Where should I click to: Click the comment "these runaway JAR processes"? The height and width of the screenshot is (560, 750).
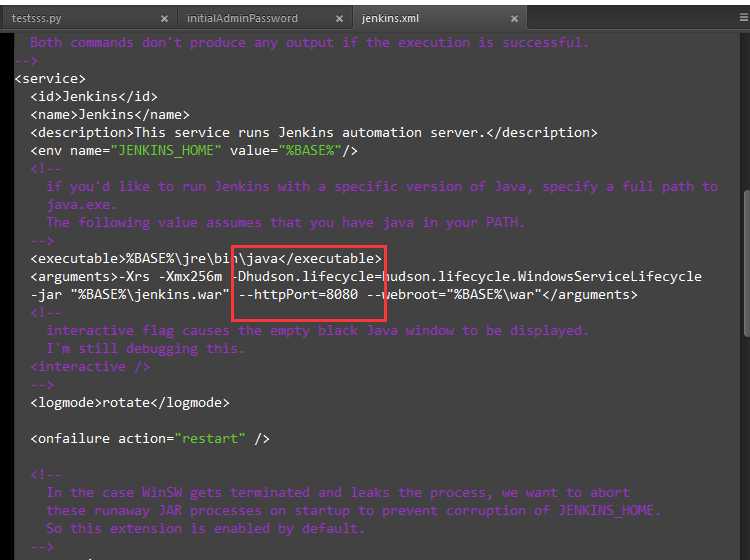(x=353, y=511)
